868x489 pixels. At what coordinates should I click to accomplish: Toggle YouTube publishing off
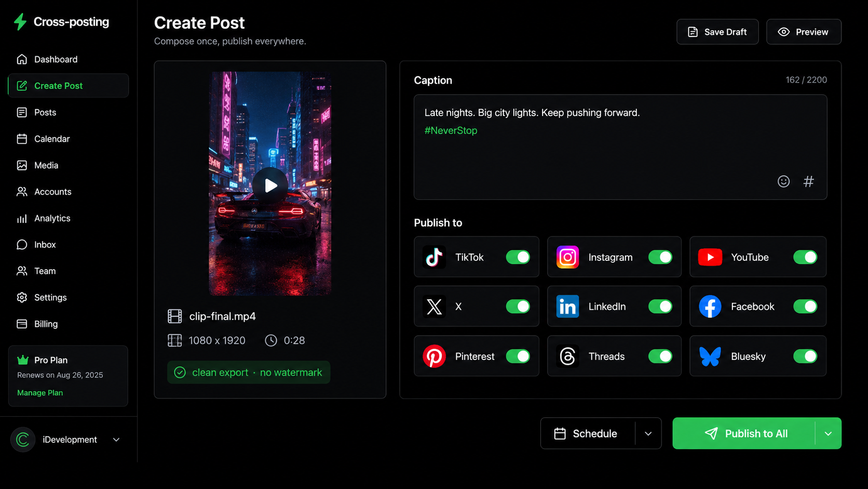pyautogui.click(x=805, y=257)
